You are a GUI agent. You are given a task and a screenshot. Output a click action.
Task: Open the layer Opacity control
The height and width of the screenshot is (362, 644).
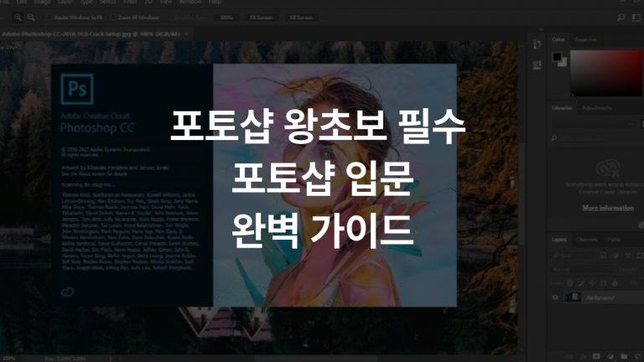(x=628, y=269)
